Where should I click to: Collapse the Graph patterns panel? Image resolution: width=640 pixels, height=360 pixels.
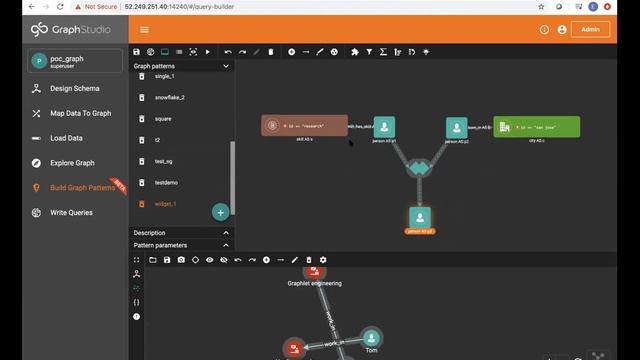click(226, 66)
